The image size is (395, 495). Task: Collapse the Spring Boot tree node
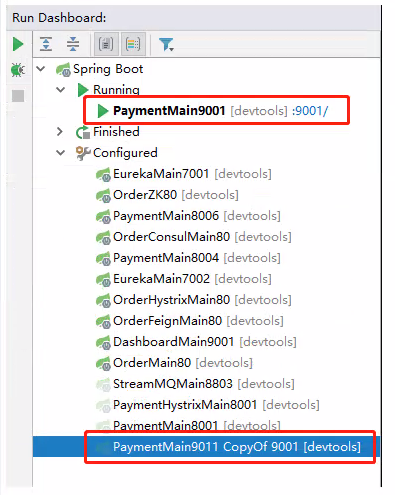41,69
